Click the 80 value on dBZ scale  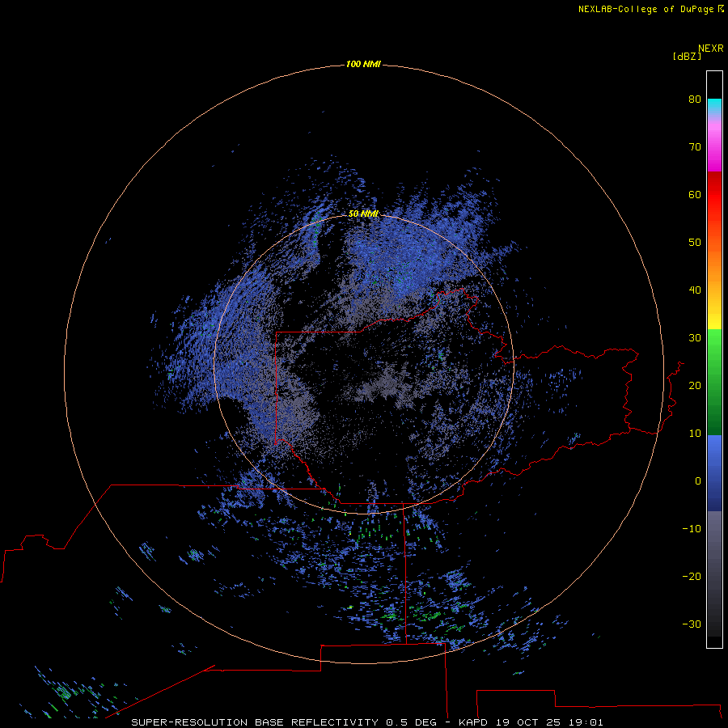pos(695,99)
